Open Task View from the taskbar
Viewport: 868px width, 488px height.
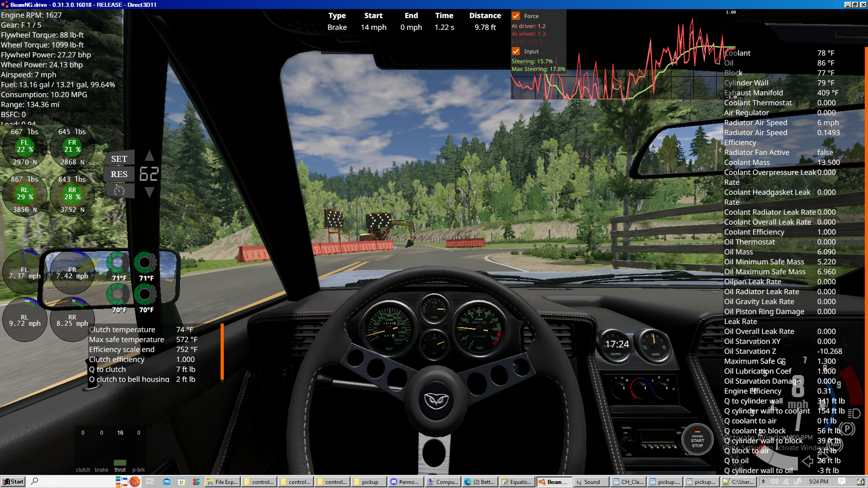point(150,482)
